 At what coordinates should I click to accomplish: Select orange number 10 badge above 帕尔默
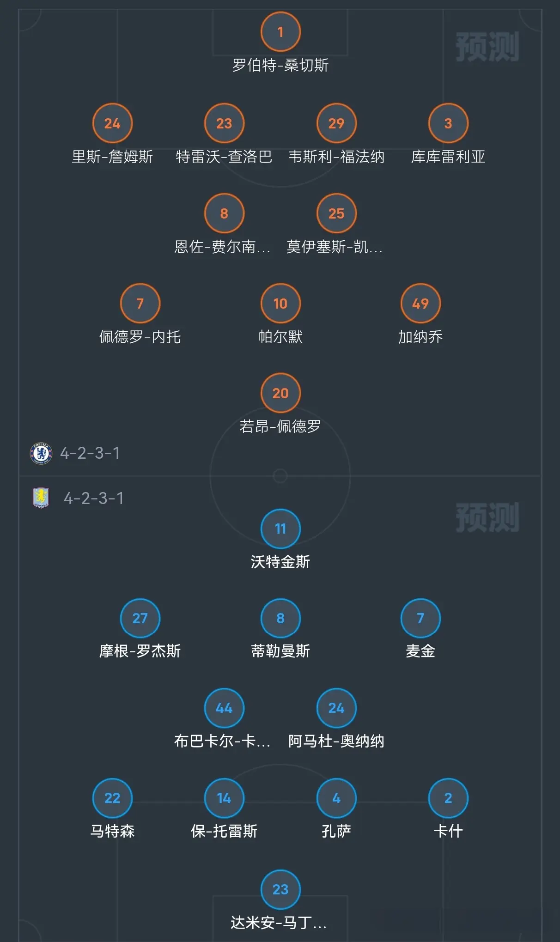point(280,304)
